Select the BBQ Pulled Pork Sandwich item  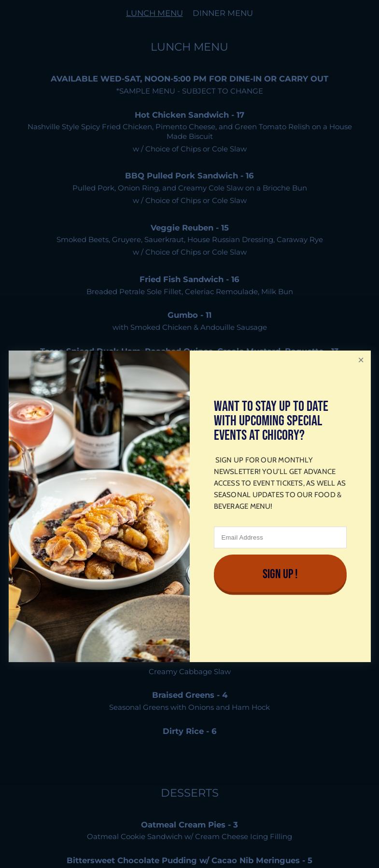click(x=189, y=176)
